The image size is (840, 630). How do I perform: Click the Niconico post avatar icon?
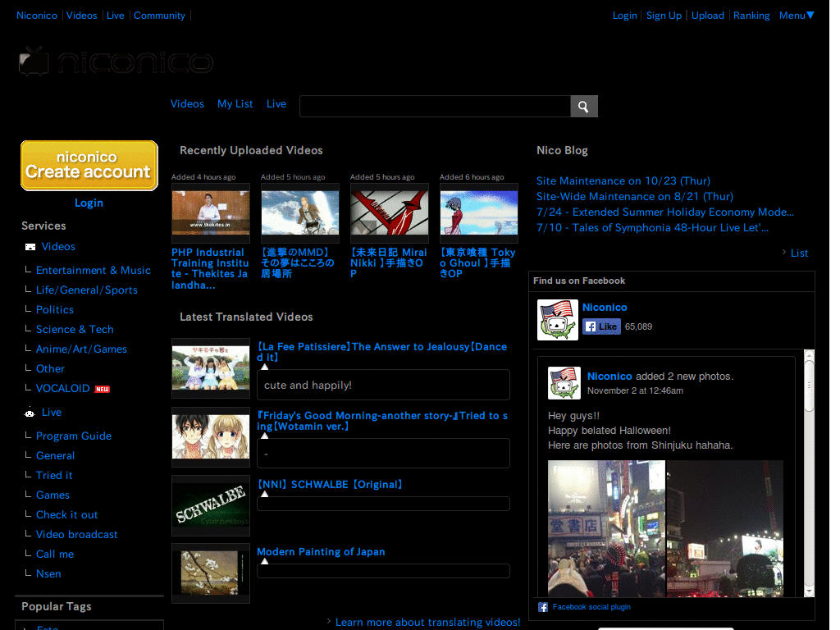tap(564, 383)
